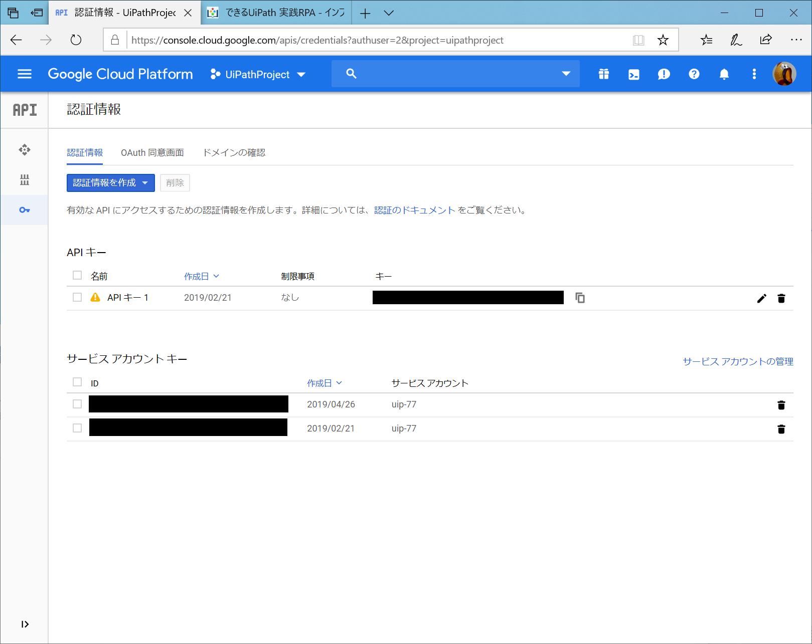Copy the API key using copy icon

pos(580,298)
